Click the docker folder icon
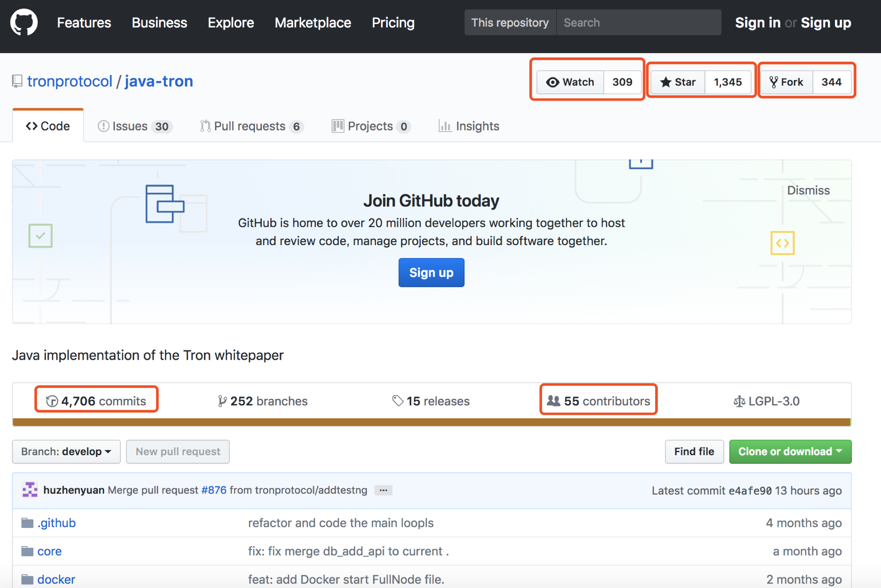Viewport: 881px width, 588px height. (x=27, y=579)
